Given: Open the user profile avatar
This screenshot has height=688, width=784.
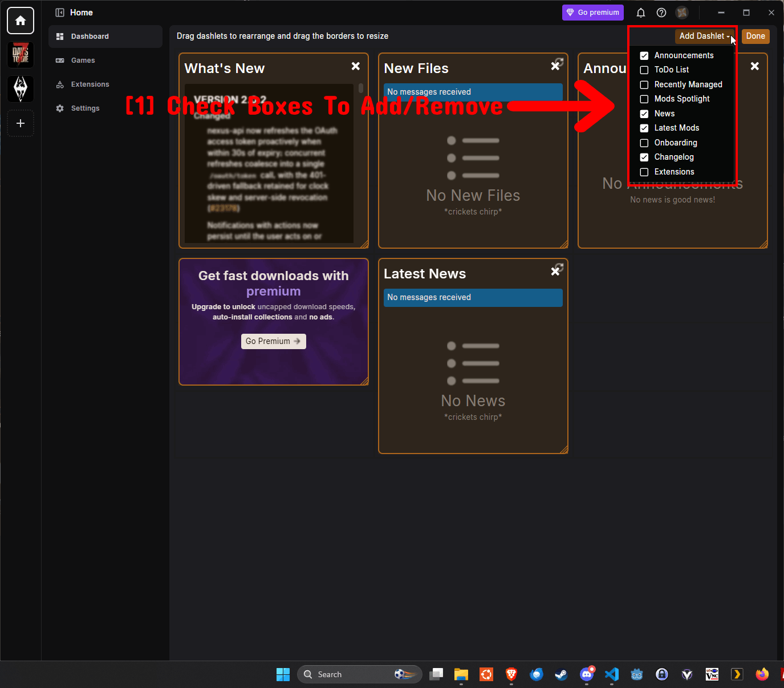Looking at the screenshot, I should pos(682,13).
